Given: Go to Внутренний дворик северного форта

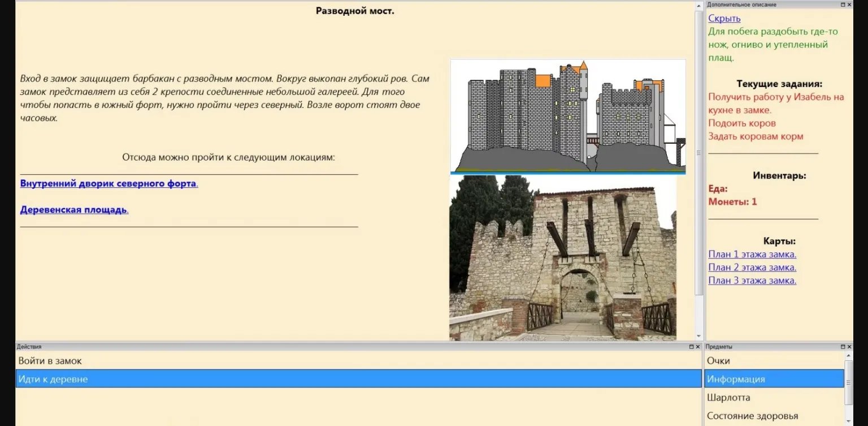Looking at the screenshot, I should [108, 184].
